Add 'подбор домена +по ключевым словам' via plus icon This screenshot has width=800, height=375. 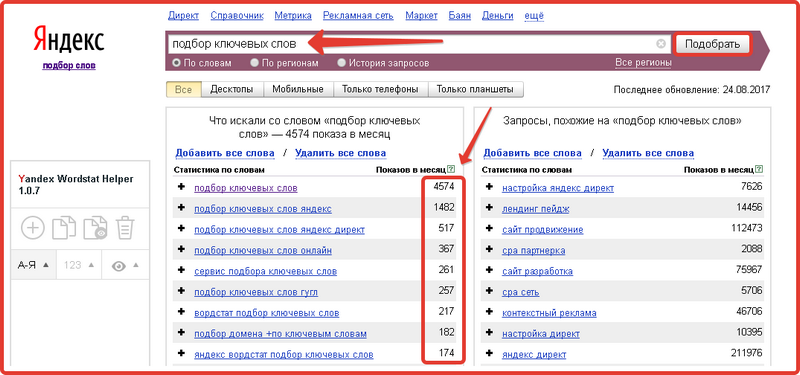[181, 333]
